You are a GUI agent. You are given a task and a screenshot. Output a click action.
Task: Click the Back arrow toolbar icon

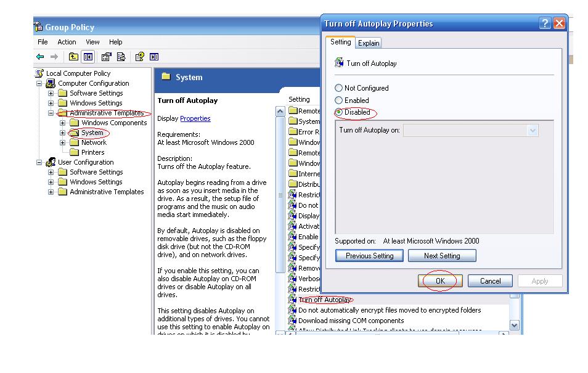click(40, 57)
